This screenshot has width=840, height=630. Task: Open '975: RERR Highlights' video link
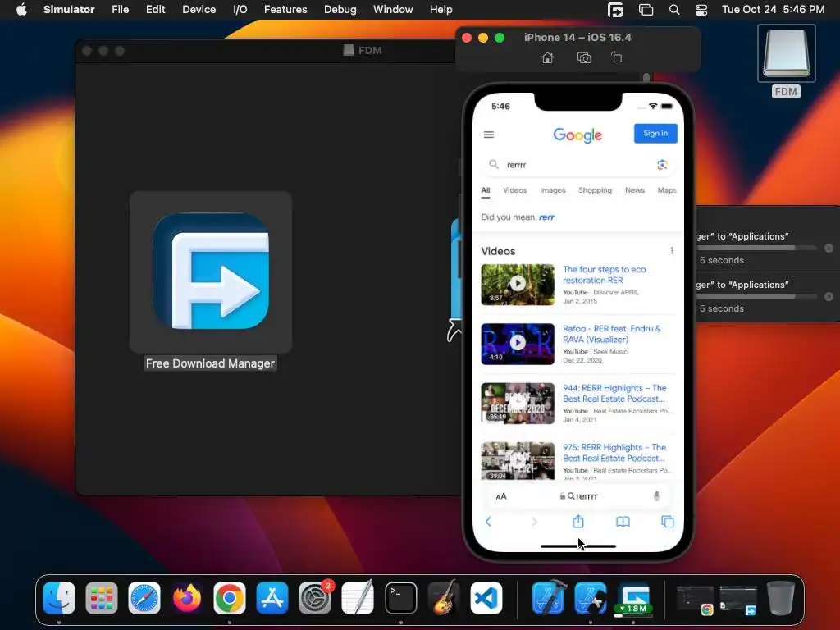click(614, 453)
